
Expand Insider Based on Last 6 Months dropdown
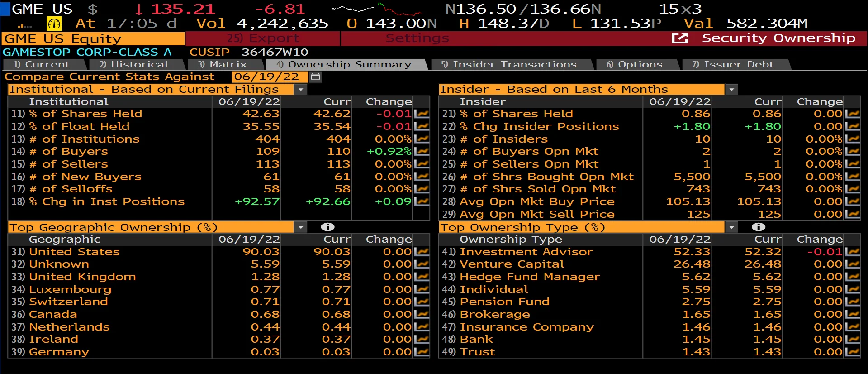click(731, 90)
